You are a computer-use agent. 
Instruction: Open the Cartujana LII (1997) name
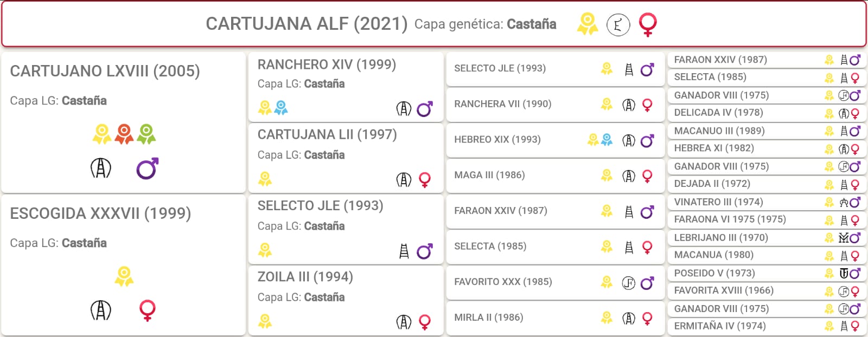click(327, 134)
